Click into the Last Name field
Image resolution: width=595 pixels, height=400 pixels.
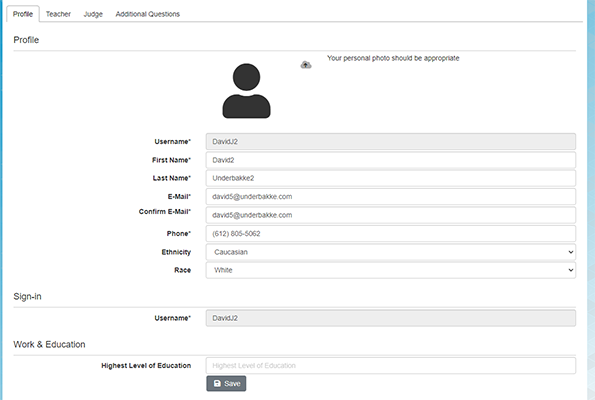[390, 178]
